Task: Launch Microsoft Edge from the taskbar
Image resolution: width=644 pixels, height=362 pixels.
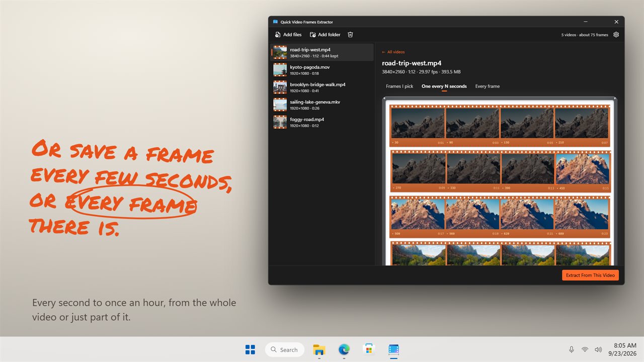Action: [x=344, y=349]
